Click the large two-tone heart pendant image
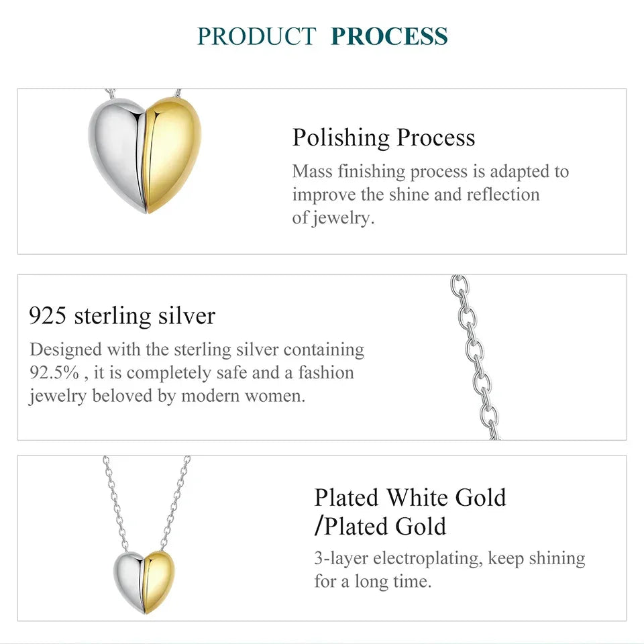This screenshot has height=644, width=644. pyautogui.click(x=145, y=156)
